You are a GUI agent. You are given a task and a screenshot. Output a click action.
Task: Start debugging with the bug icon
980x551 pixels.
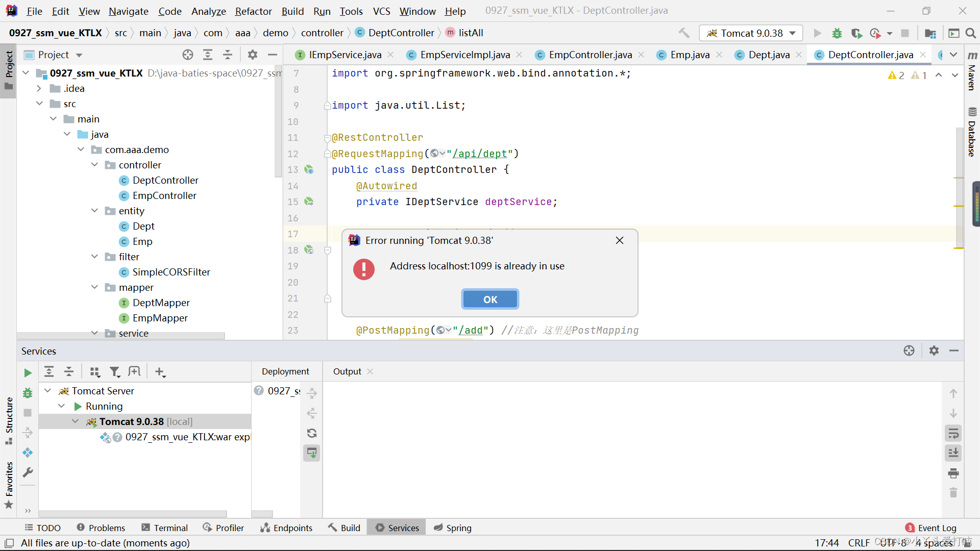click(x=837, y=33)
